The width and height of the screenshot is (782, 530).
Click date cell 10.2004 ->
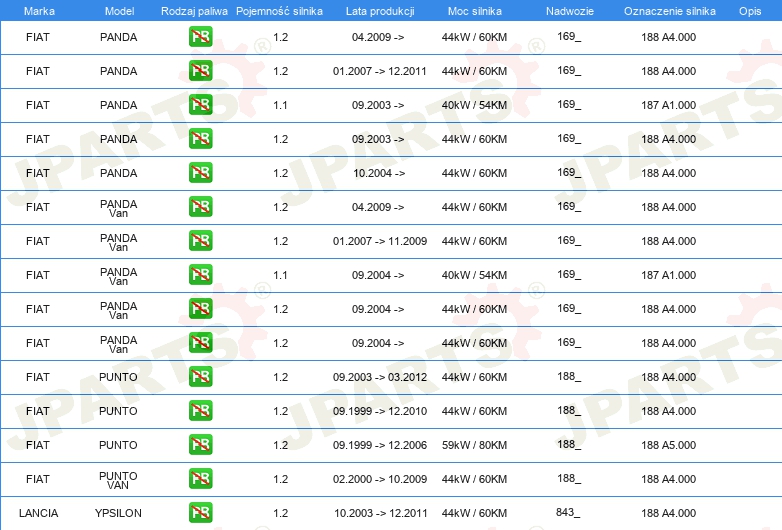pyautogui.click(x=379, y=174)
